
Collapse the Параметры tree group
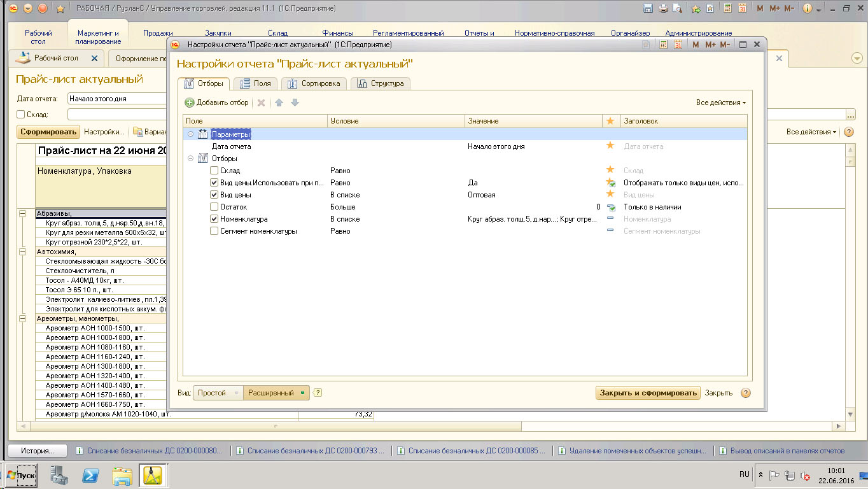point(190,134)
